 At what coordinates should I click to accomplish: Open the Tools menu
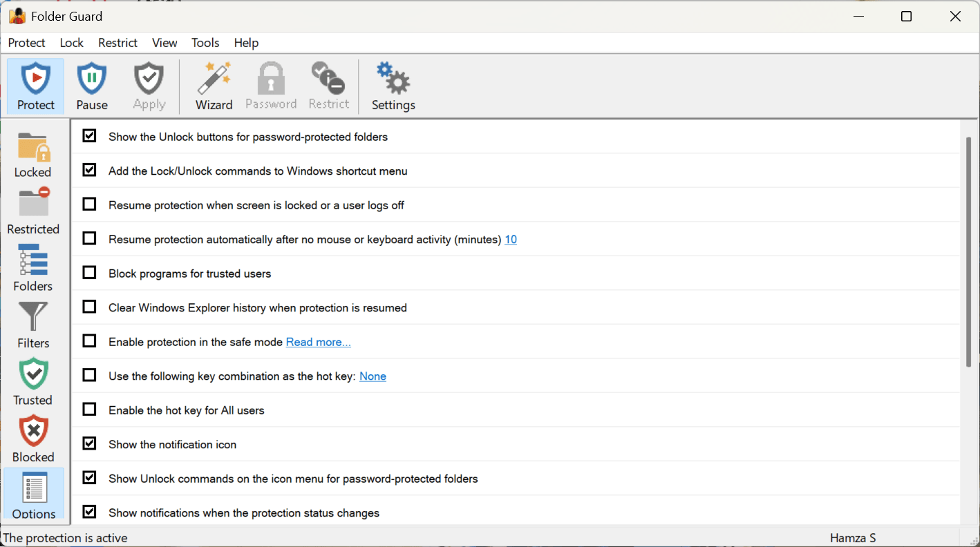pos(205,43)
